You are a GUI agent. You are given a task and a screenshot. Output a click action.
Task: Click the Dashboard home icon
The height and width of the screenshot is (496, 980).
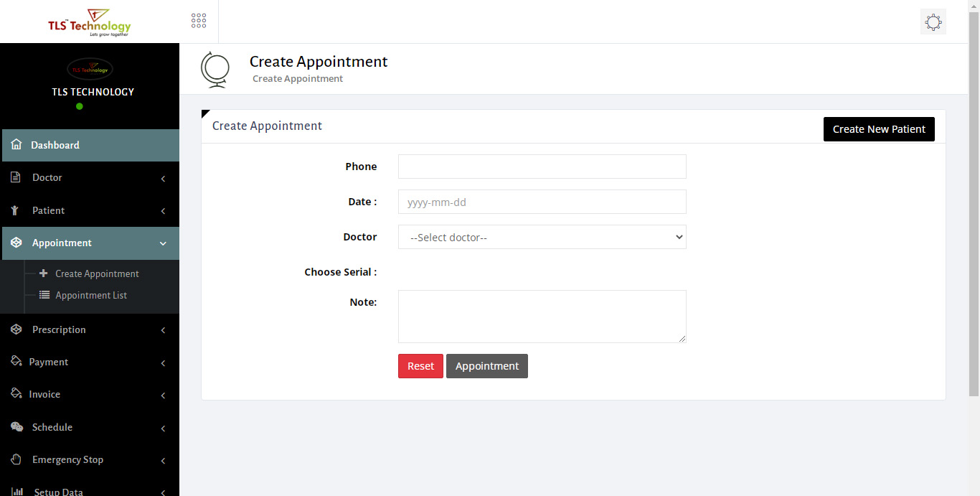point(17,145)
